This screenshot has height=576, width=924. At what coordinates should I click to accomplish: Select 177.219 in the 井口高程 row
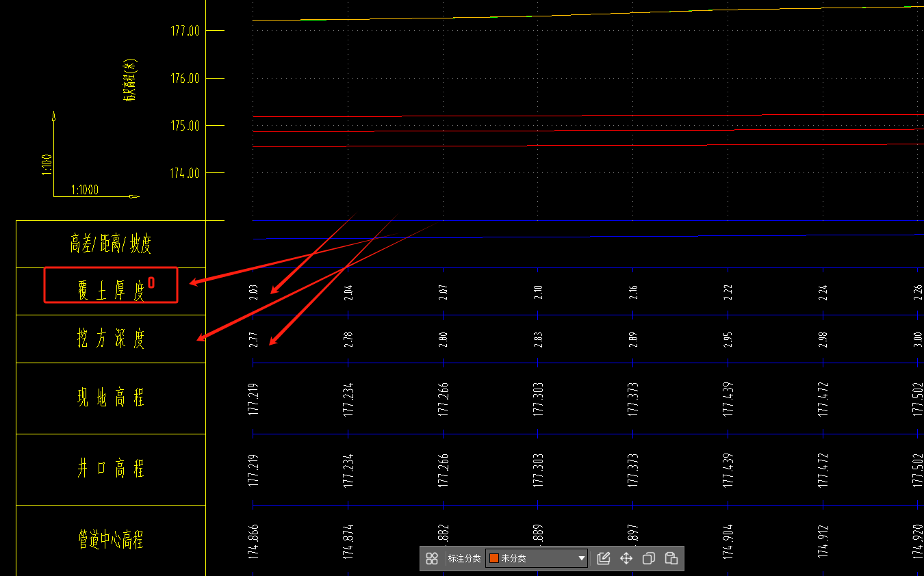tap(253, 470)
